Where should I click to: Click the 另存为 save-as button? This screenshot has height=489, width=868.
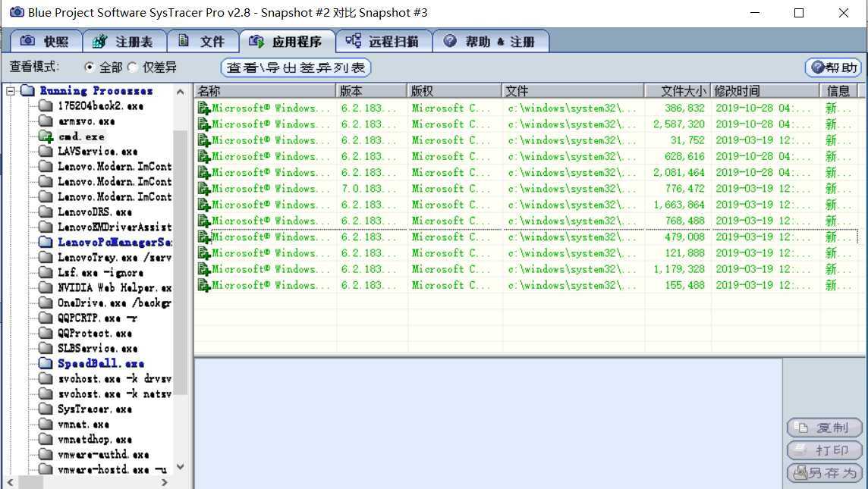824,473
